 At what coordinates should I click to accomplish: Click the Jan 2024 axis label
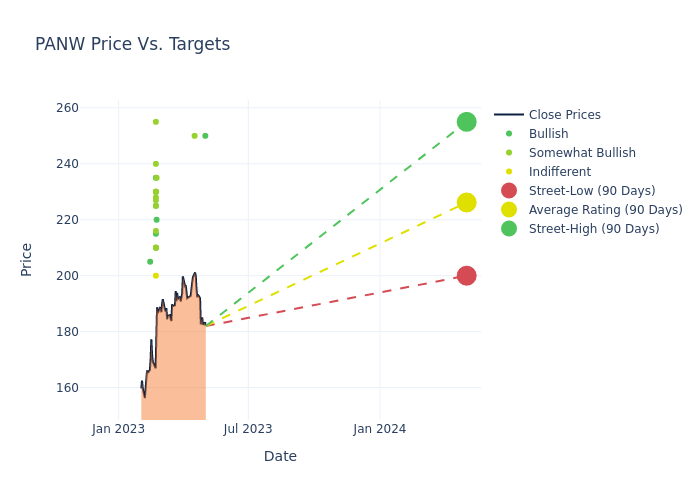point(380,429)
